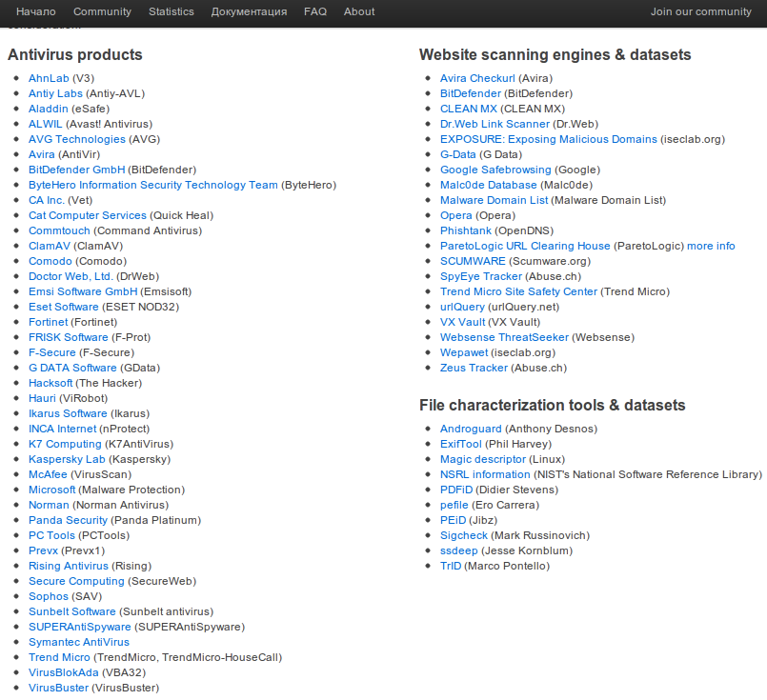Screen dimensions: 767x700
Task: Go to Statistics in navigation bar
Action: coord(171,11)
